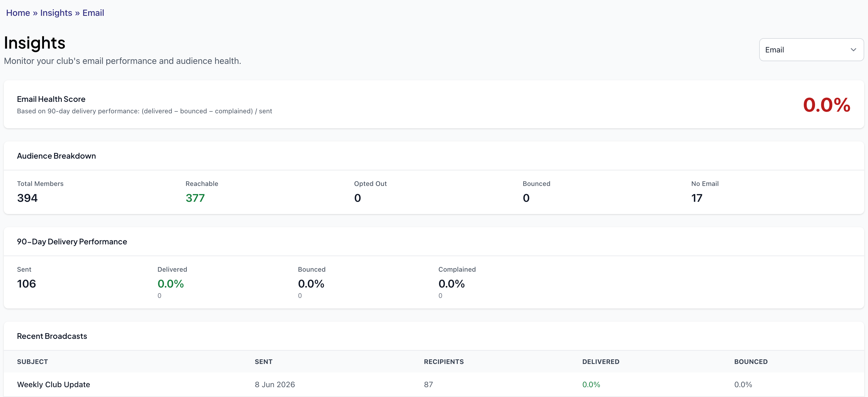The height and width of the screenshot is (397, 868).
Task: Click the Total Members label
Action: 40,184
